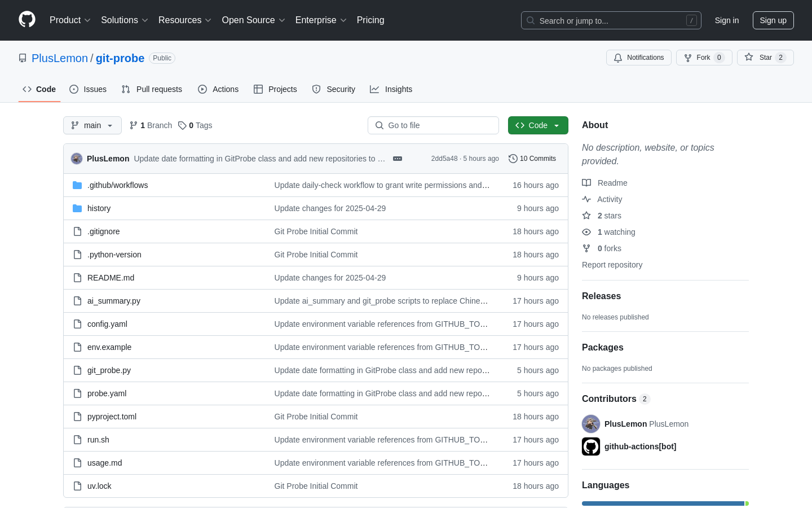This screenshot has height=508, width=812.
Task: Open the green Code dropdown button
Action: (538, 125)
